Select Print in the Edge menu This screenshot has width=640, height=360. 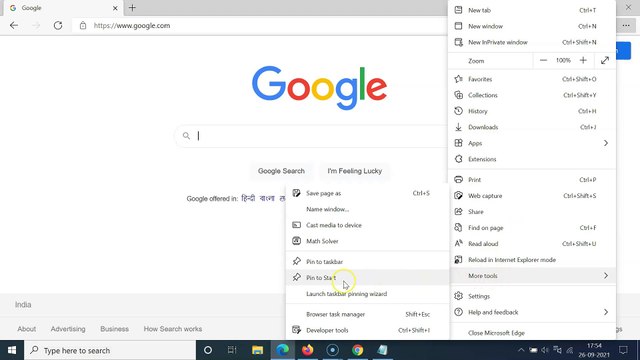click(531, 180)
